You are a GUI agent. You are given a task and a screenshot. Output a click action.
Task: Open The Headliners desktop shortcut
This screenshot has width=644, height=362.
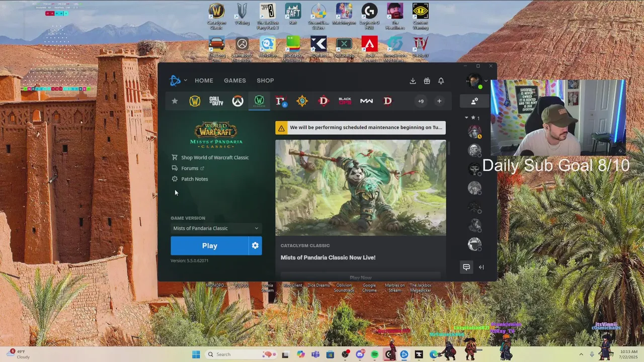pyautogui.click(x=395, y=17)
